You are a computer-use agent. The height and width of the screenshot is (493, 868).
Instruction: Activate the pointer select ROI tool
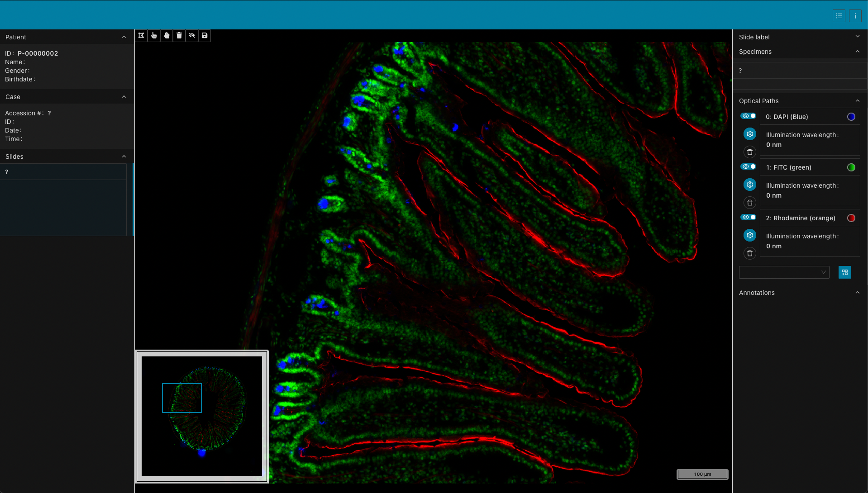click(154, 36)
